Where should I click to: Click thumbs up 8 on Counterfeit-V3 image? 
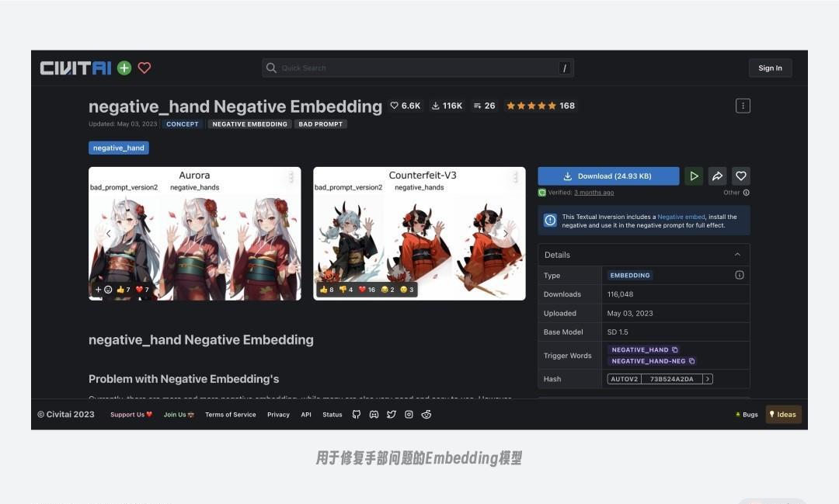326,290
